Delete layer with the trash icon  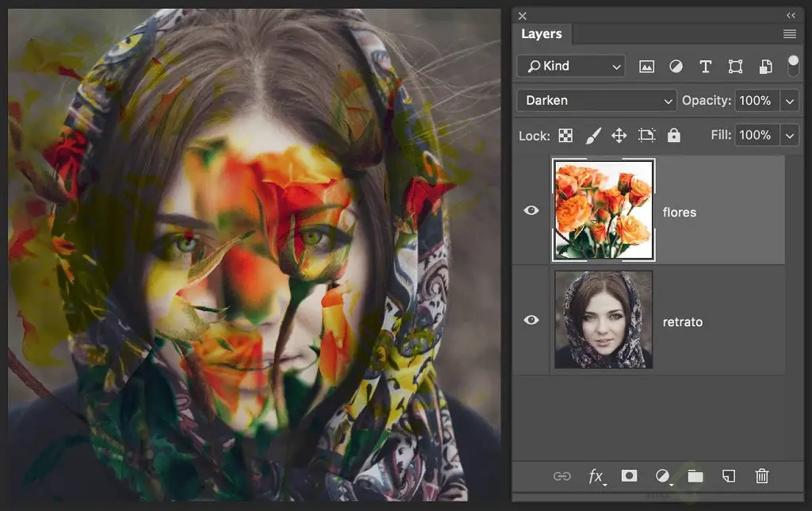pos(762,476)
